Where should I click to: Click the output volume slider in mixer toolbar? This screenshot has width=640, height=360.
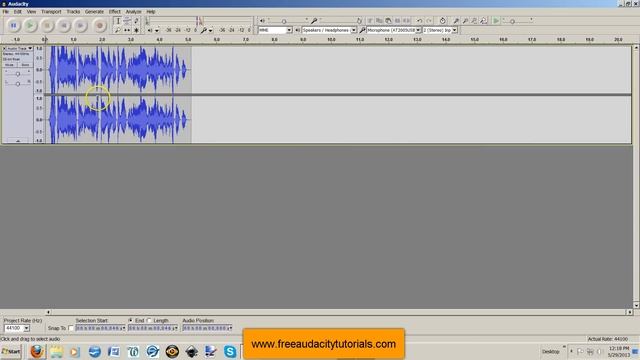pyautogui.click(x=284, y=21)
